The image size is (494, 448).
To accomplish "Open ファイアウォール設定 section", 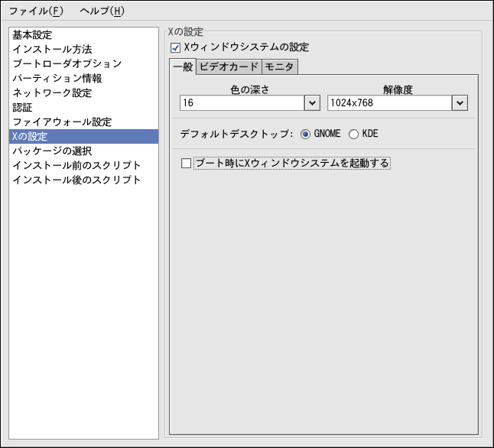I will (x=62, y=122).
